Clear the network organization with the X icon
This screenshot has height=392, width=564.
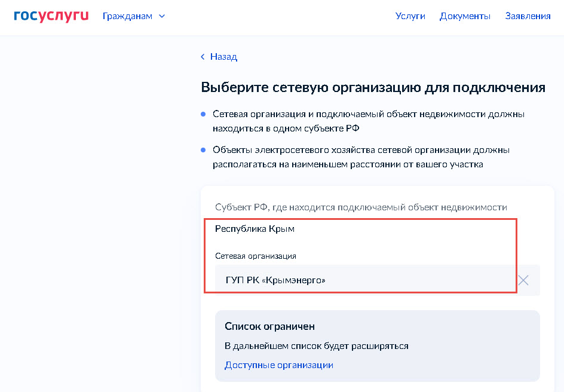pos(523,280)
